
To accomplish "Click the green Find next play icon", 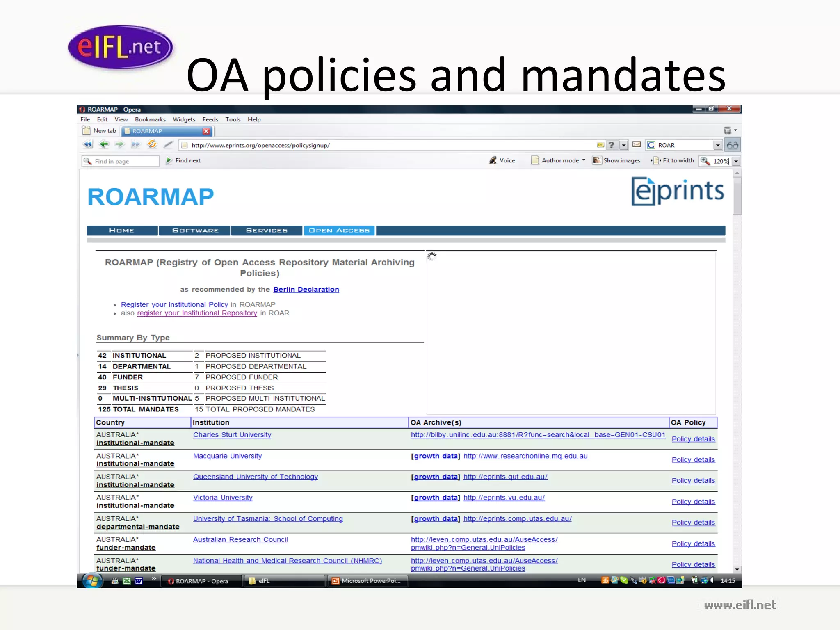I will (x=169, y=161).
